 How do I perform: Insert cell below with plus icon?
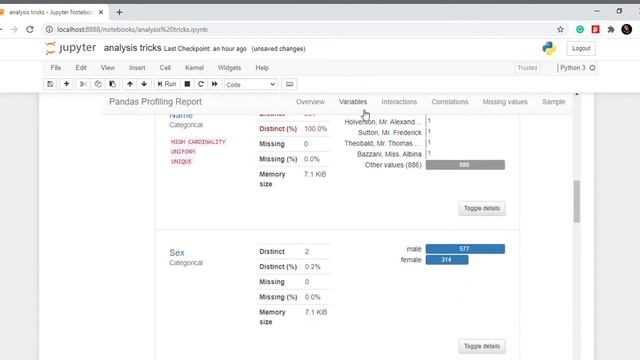point(66,84)
